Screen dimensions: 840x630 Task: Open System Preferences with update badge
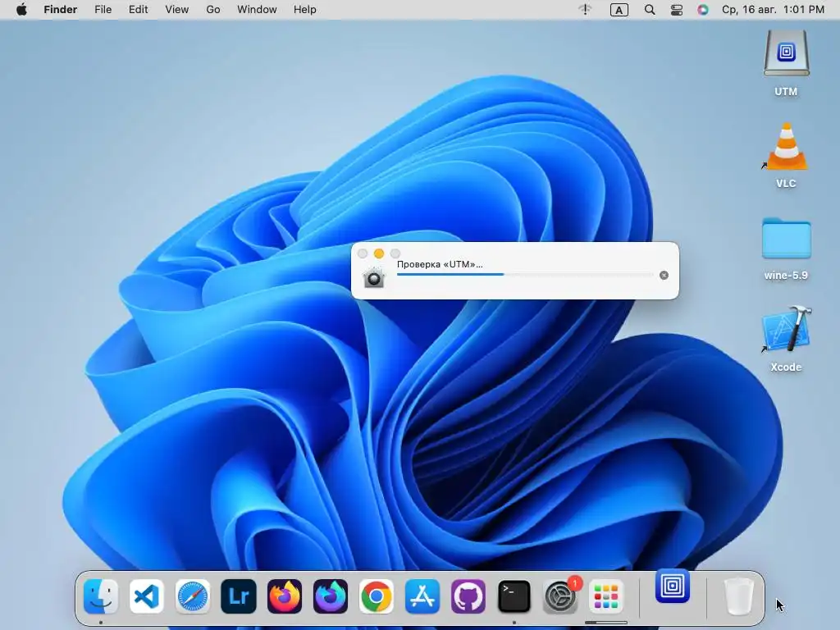point(560,596)
